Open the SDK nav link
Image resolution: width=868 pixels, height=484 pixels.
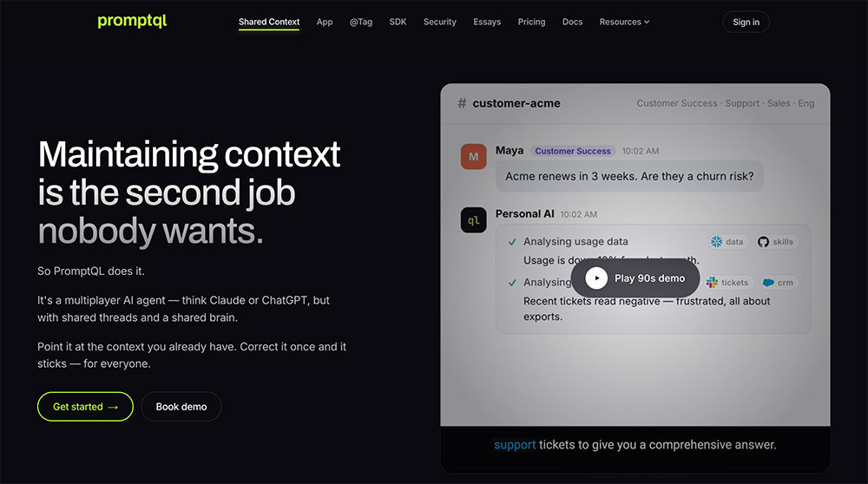tap(398, 23)
